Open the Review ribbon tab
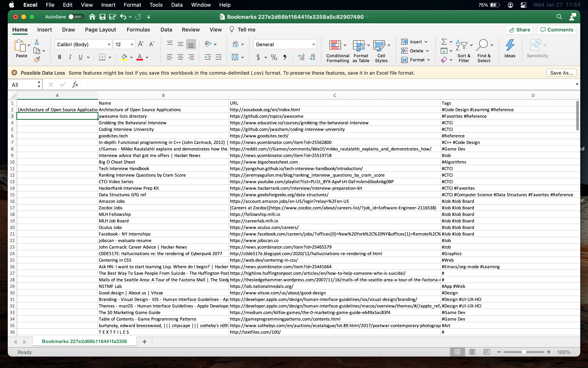Screen dimensions: 588x368 pos(191,29)
